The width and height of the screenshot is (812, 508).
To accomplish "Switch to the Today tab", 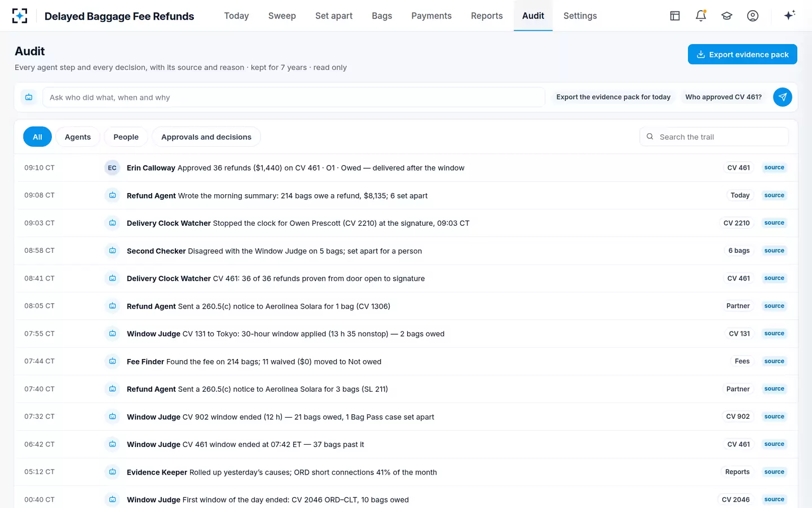I will [x=236, y=16].
